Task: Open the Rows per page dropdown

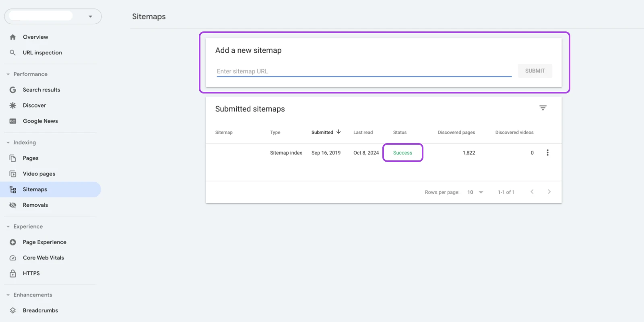Action: tap(475, 192)
